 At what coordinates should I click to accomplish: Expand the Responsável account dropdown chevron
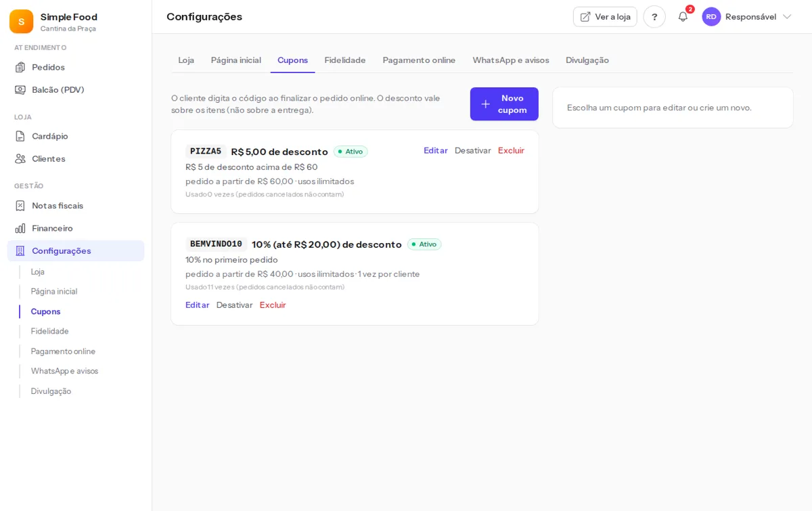point(787,17)
